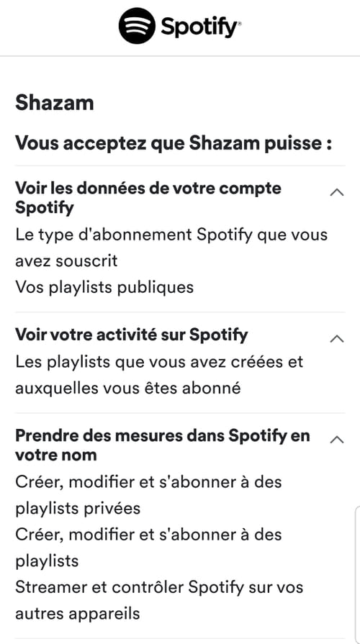Click the 'avez souscrit' text line
The width and height of the screenshot is (360, 644).
click(66, 260)
